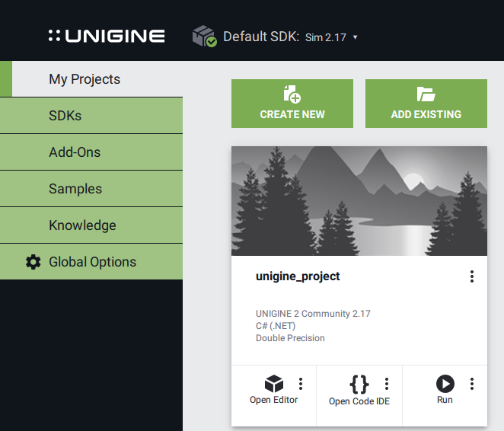Click the unigine_project landscape thumbnail
Viewport: 504px width, 431px height.
click(x=359, y=201)
